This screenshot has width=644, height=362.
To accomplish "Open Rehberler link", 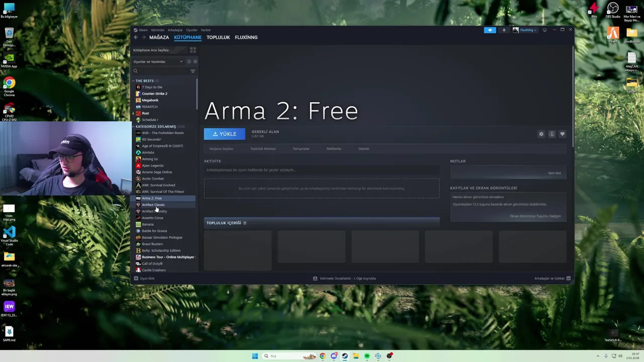I will tap(334, 149).
